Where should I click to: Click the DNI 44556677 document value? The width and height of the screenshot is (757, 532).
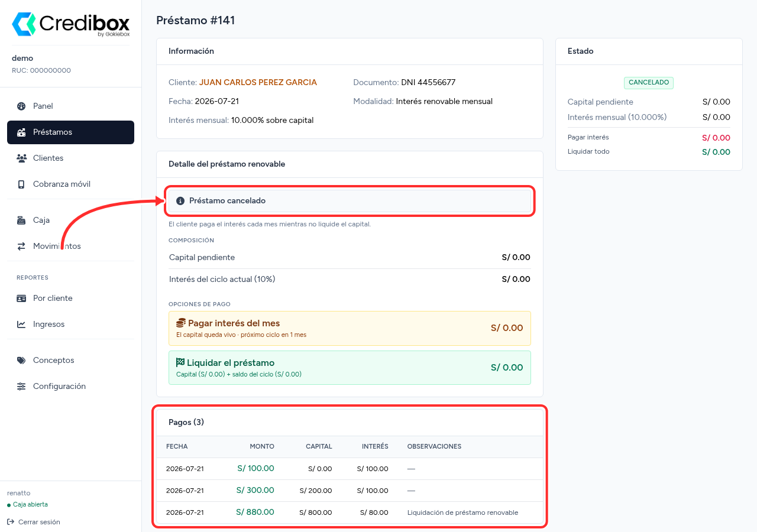point(428,83)
